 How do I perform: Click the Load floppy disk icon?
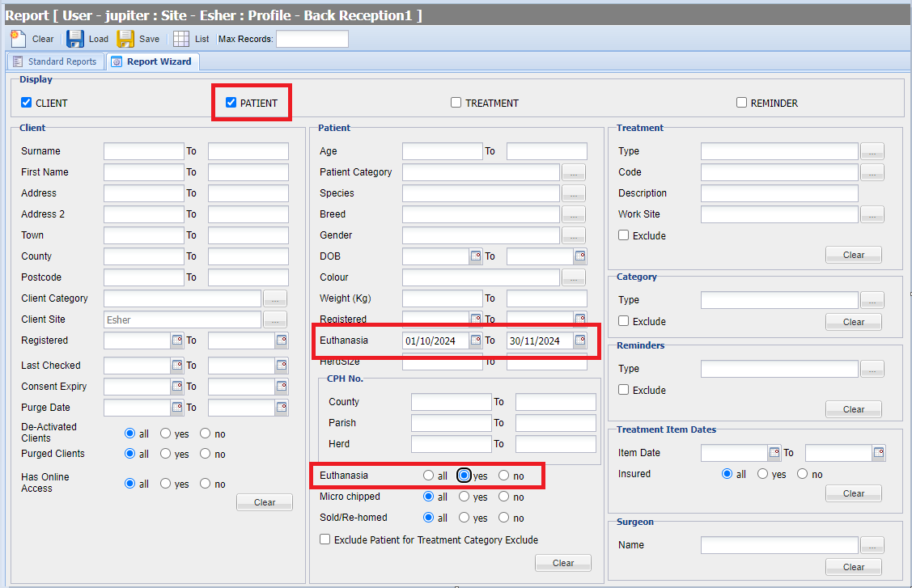point(75,39)
